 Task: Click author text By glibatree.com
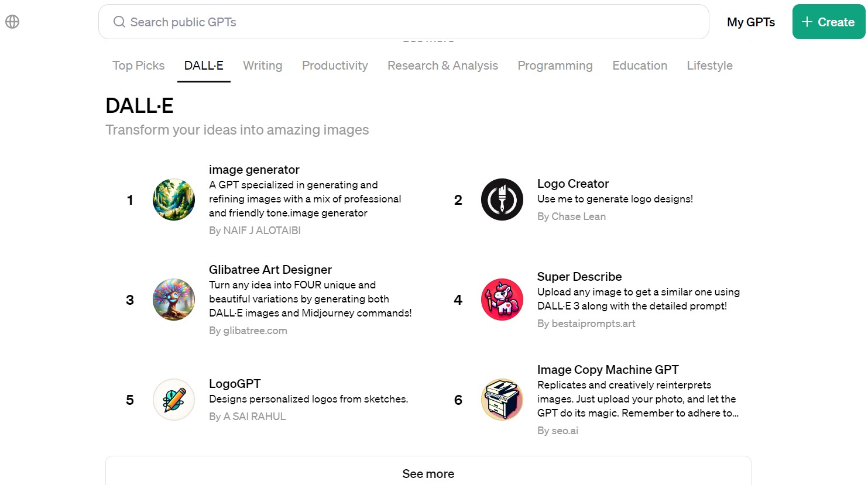[x=248, y=331]
